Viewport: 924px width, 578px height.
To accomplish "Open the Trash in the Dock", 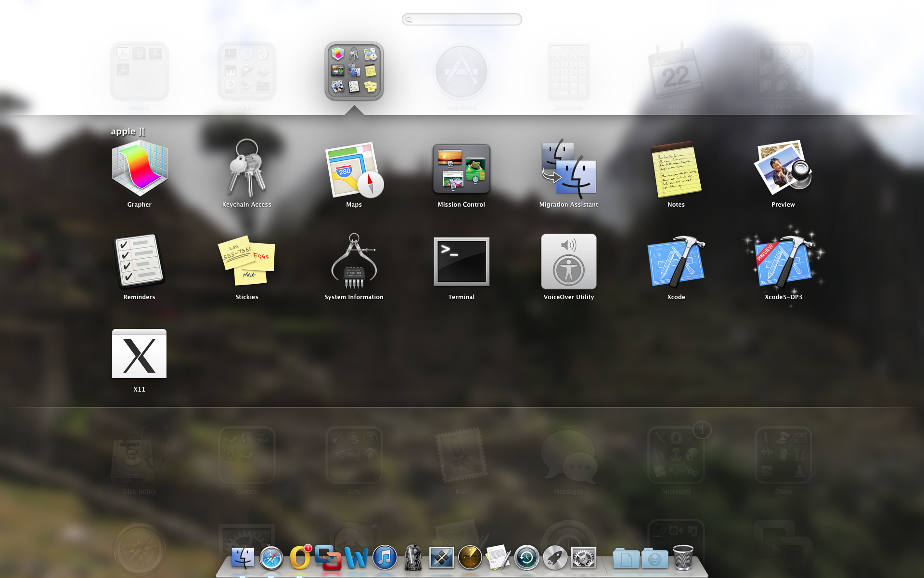I will [683, 558].
